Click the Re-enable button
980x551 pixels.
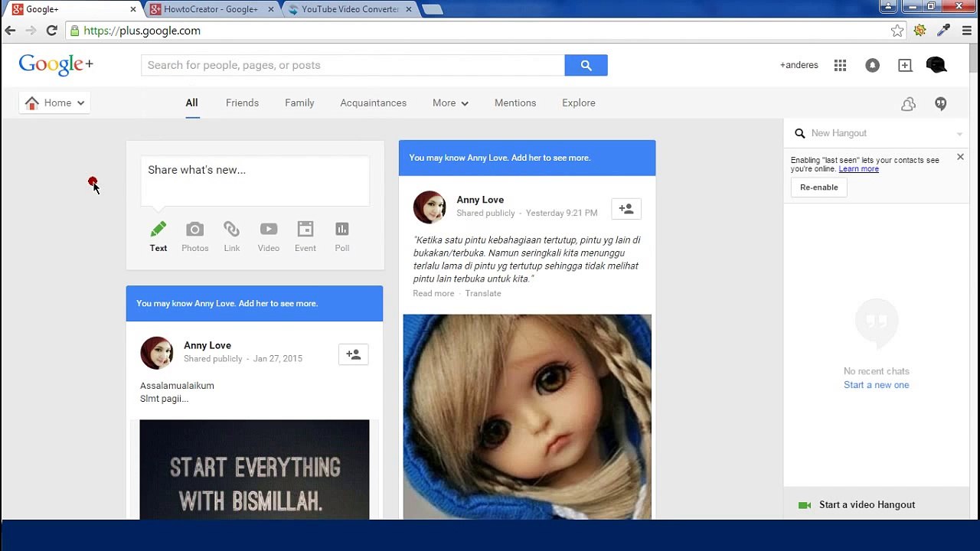[818, 187]
